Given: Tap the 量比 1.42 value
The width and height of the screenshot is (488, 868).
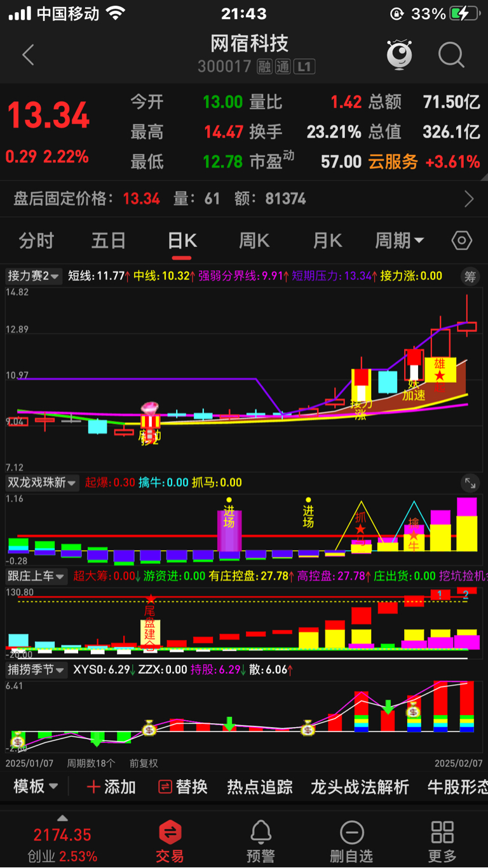Looking at the screenshot, I should [x=346, y=102].
